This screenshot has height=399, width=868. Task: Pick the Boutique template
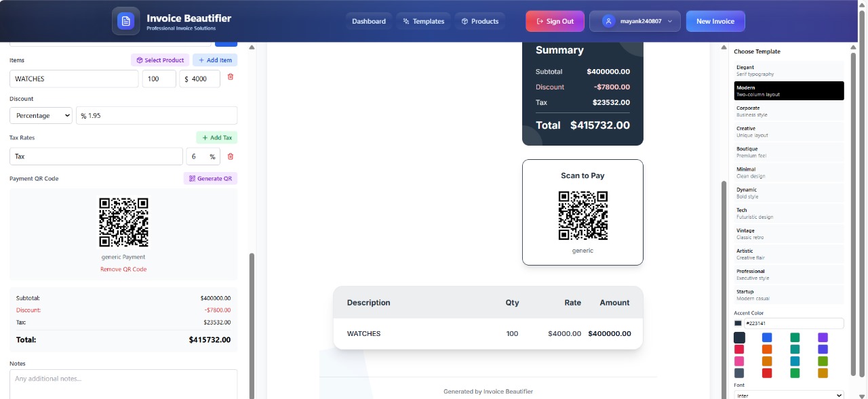pos(789,152)
